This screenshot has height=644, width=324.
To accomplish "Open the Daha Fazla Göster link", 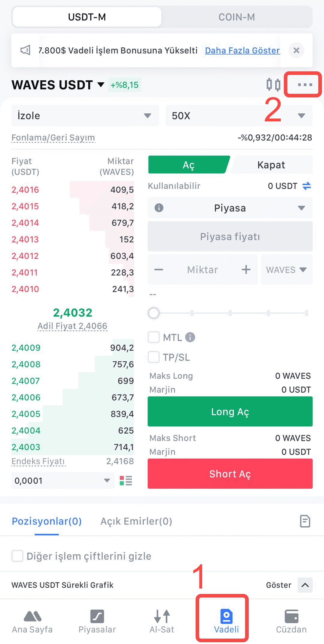I will [x=242, y=50].
